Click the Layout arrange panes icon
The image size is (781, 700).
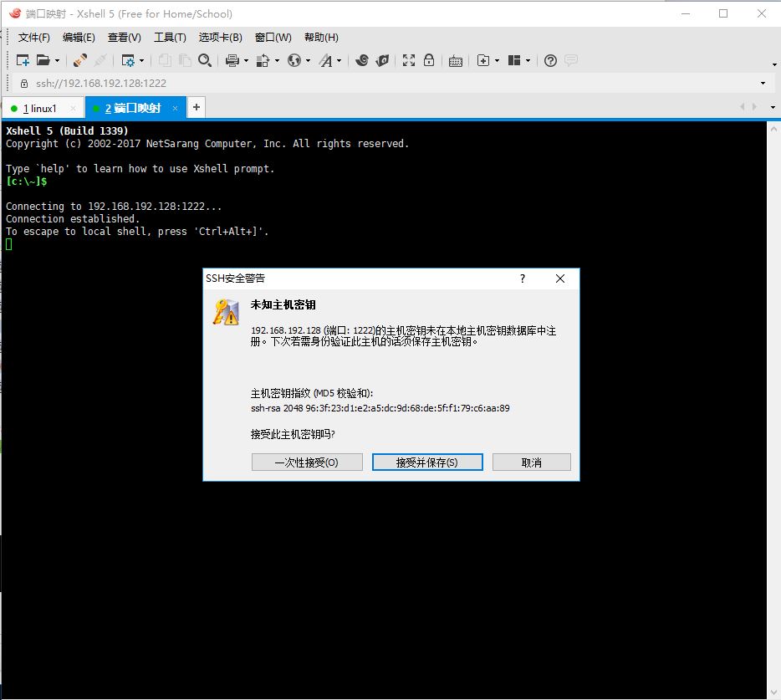tap(514, 60)
